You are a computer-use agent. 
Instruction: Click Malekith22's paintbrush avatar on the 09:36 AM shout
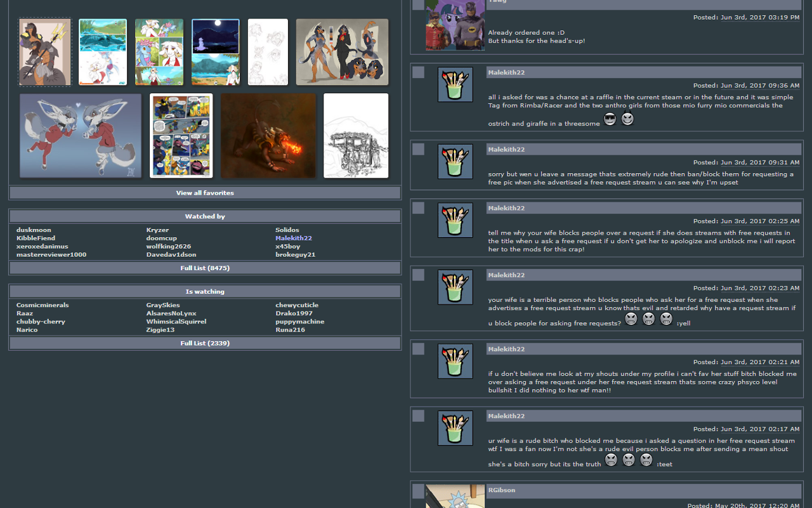point(455,84)
